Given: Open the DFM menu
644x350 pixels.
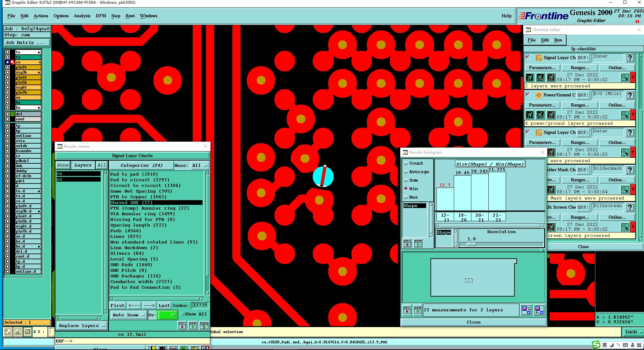Looking at the screenshot, I should click(101, 16).
